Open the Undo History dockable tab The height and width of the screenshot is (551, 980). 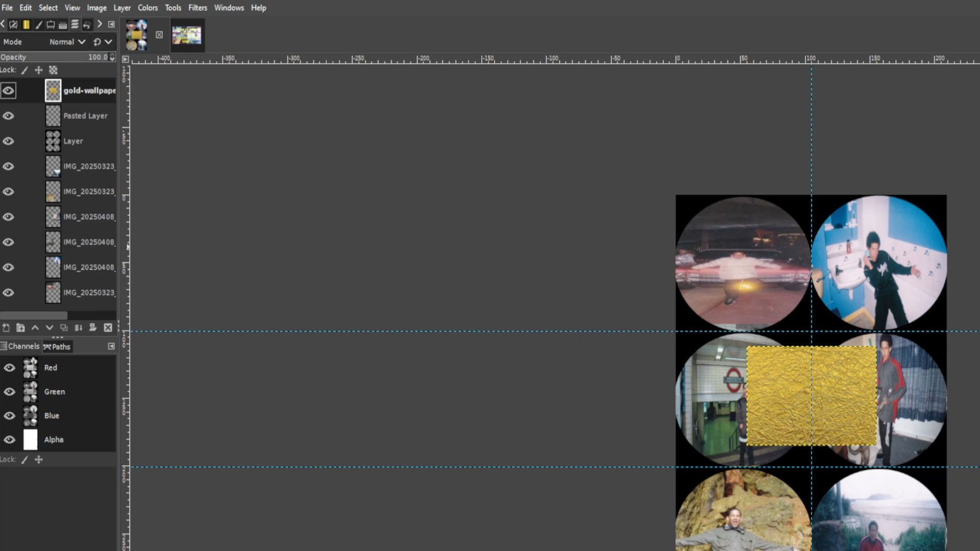(87, 24)
